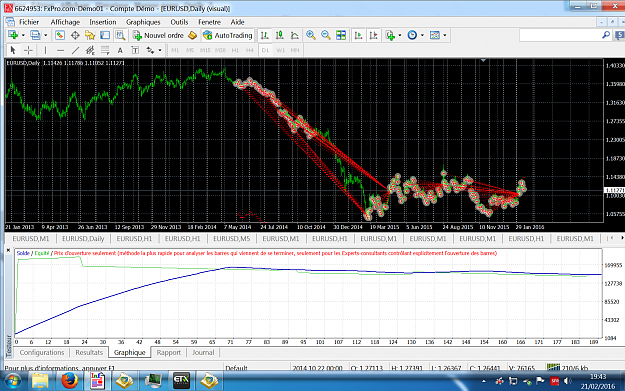The height and width of the screenshot is (391, 625).
Task: Zoom in on the chart
Action: point(311,35)
